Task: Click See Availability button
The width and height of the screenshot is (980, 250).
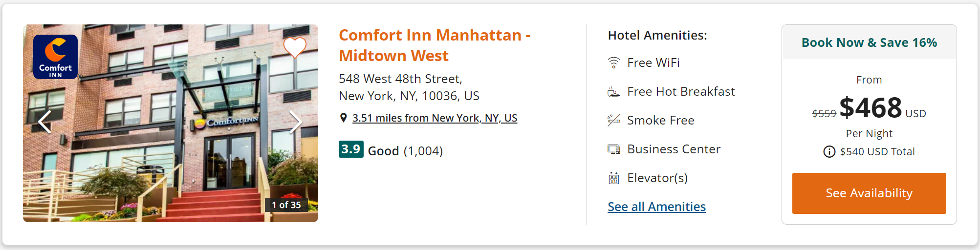Action: pos(869,193)
